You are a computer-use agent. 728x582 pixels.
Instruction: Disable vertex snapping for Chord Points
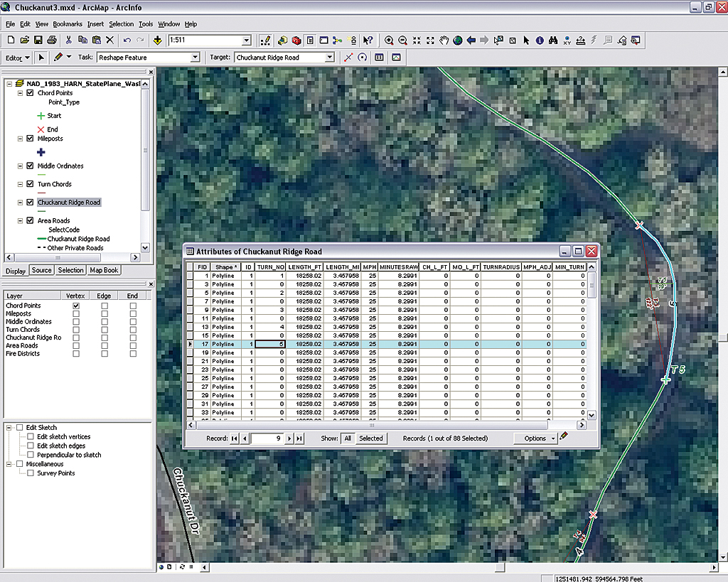point(76,306)
